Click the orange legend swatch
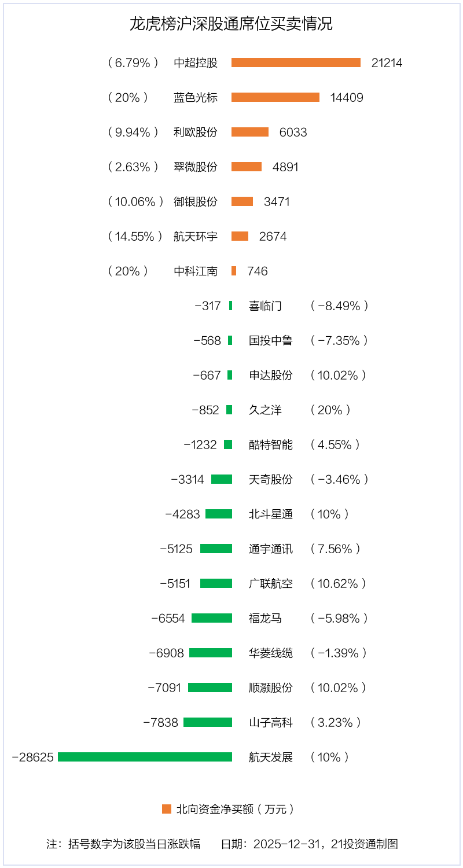Screen dimensions: 463x868 (x=167, y=809)
